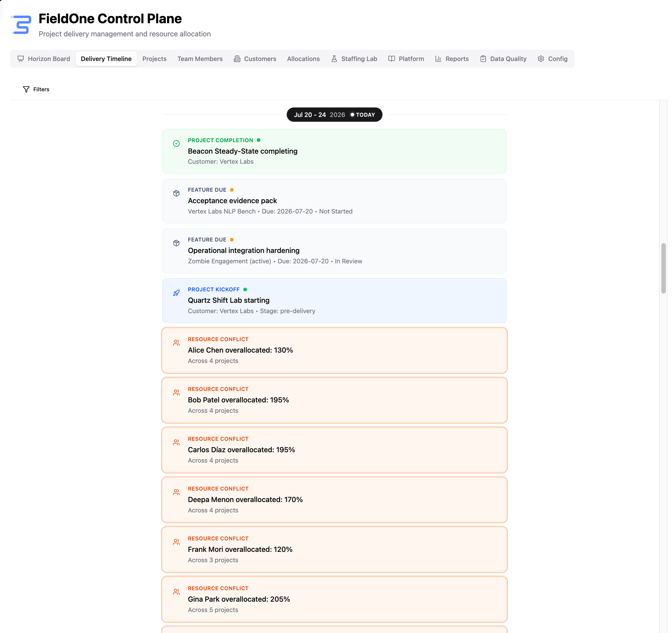Click the package icon beside Acceptance evidence pack
672x633 pixels.
click(x=176, y=193)
